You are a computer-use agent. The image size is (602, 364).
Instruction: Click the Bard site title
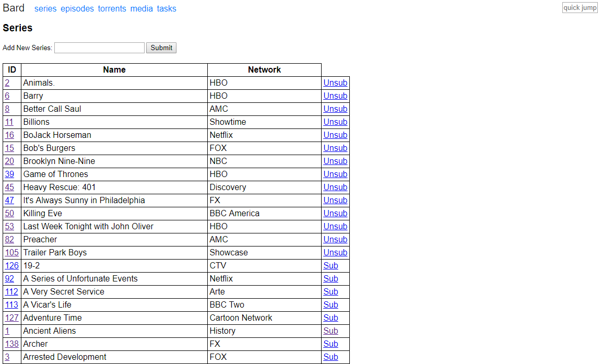pos(14,8)
